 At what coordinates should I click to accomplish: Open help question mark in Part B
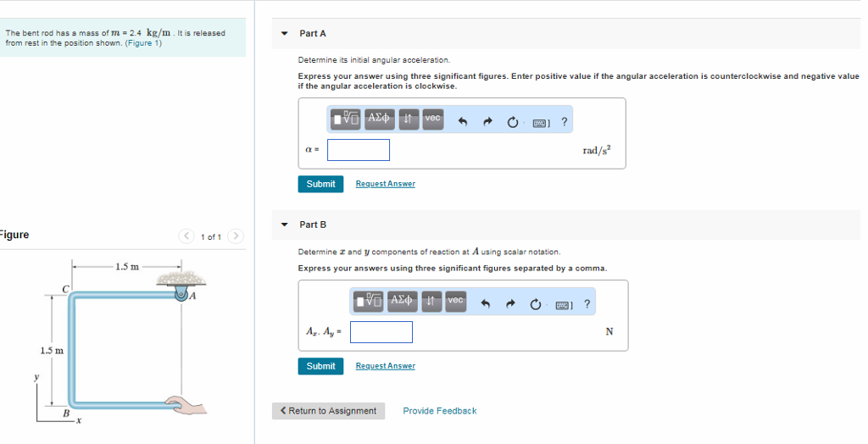pyautogui.click(x=587, y=302)
